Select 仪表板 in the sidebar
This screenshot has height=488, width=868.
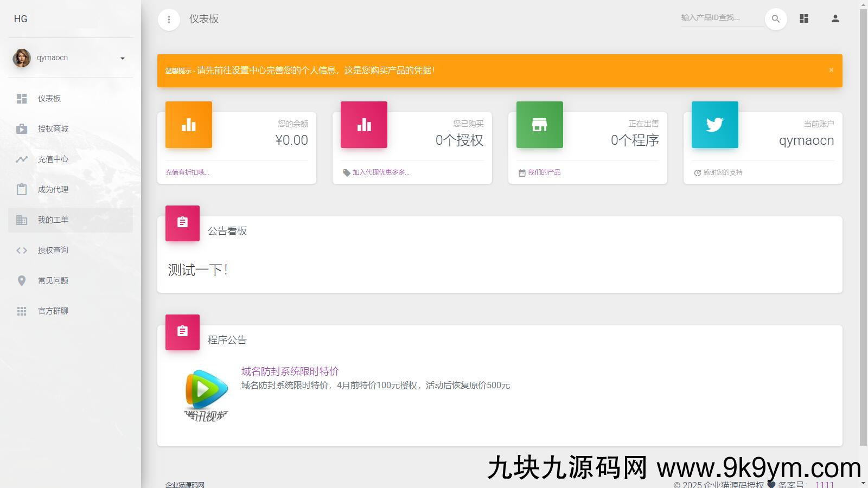point(49,99)
